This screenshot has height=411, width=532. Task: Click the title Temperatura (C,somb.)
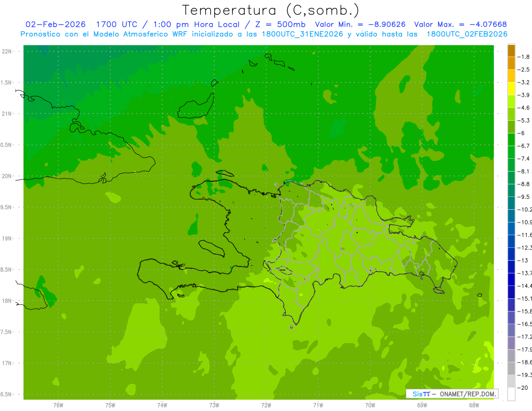tap(270, 10)
